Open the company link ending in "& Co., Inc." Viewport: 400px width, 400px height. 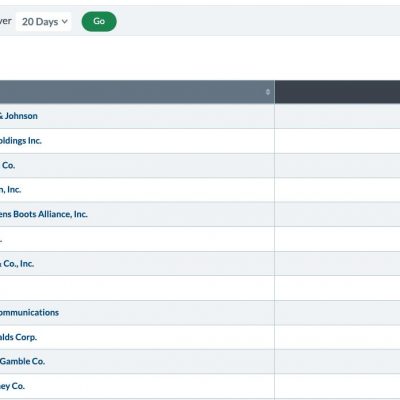pyautogui.click(x=17, y=264)
